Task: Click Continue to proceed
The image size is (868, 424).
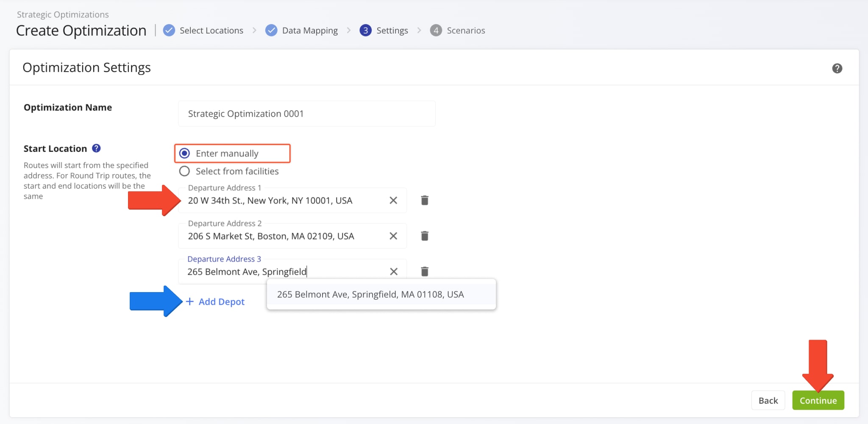Action: coord(818,400)
